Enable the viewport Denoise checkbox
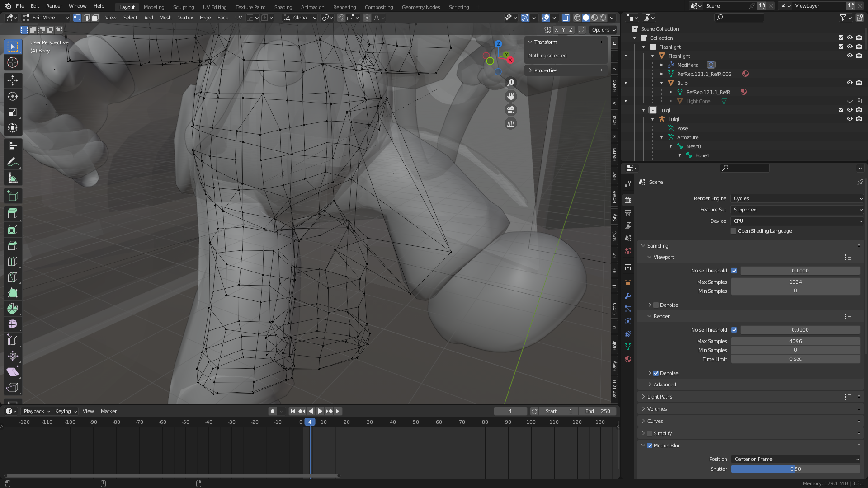 click(656, 305)
